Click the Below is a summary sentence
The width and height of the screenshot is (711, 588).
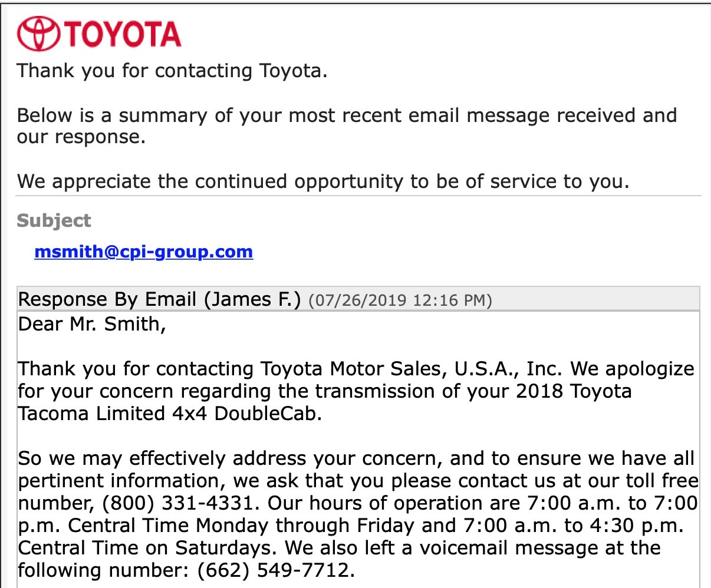(x=347, y=126)
